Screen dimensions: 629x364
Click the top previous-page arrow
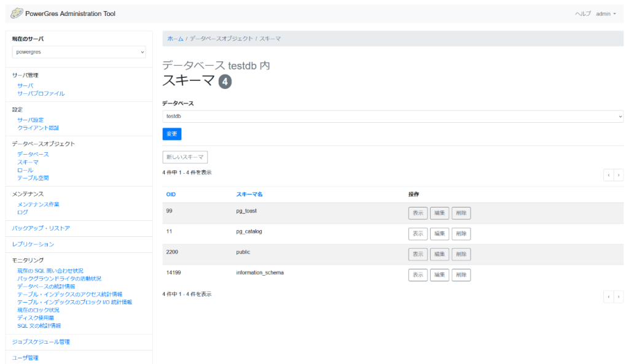(x=609, y=175)
